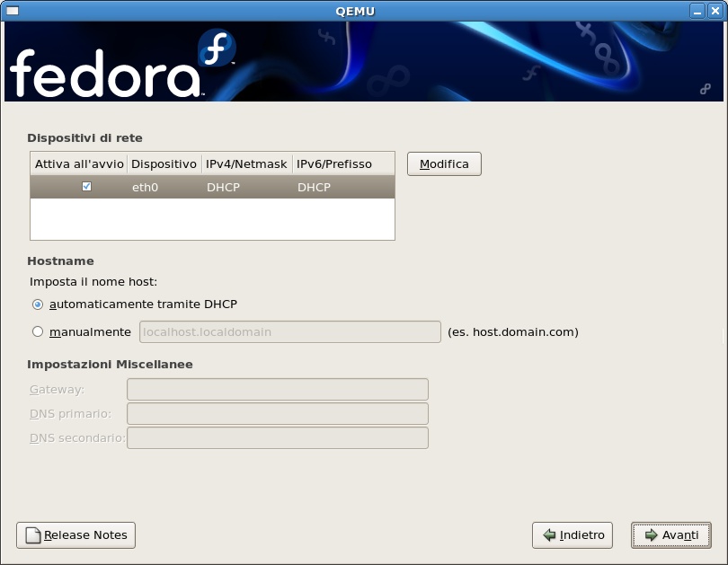Proceed with the Avanti button
The image size is (728, 565).
pyautogui.click(x=670, y=534)
